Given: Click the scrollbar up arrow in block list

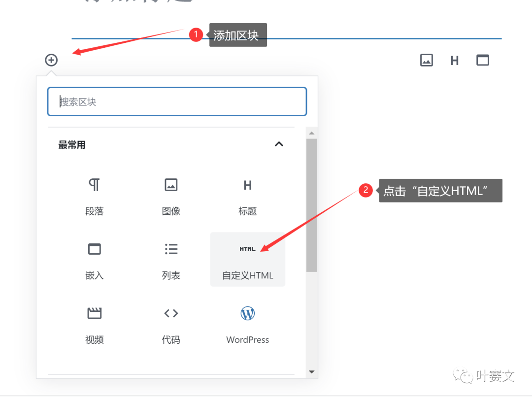Looking at the screenshot, I should click(x=311, y=133).
